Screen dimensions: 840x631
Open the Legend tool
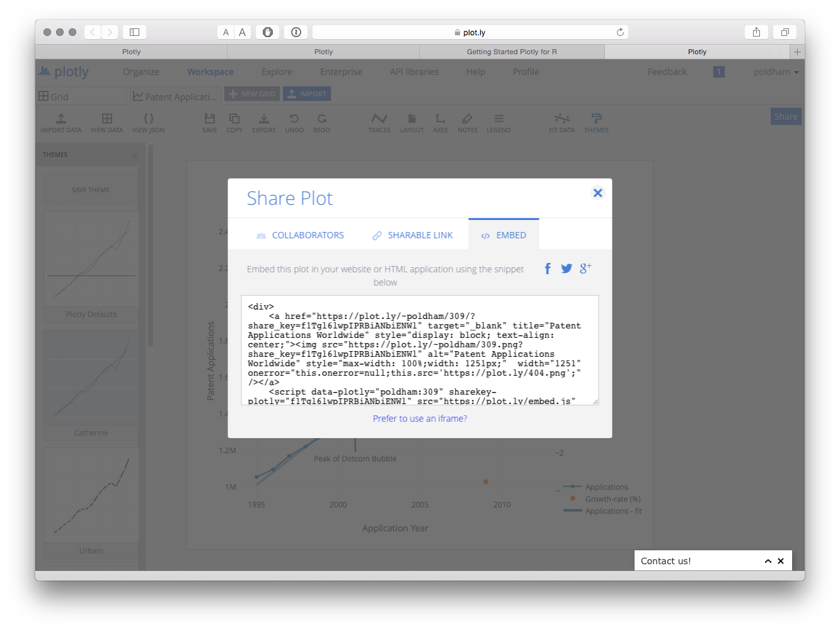pyautogui.click(x=498, y=123)
